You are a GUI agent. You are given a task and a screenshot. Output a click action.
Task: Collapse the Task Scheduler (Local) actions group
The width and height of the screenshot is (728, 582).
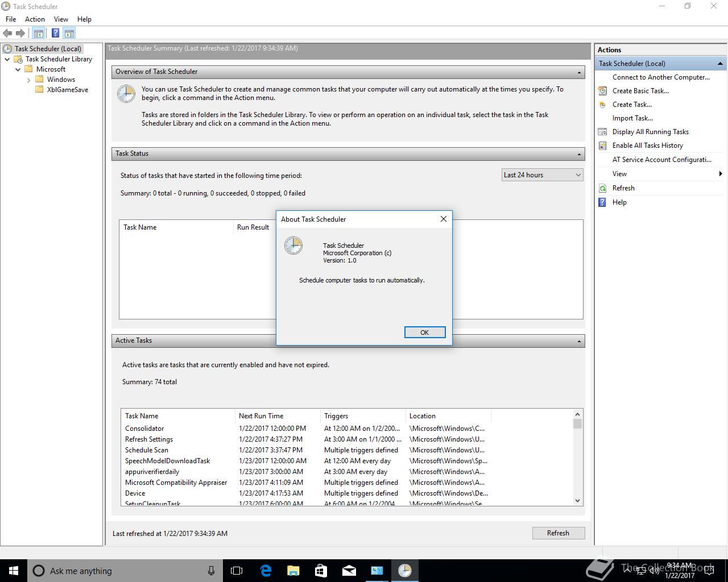pos(720,64)
